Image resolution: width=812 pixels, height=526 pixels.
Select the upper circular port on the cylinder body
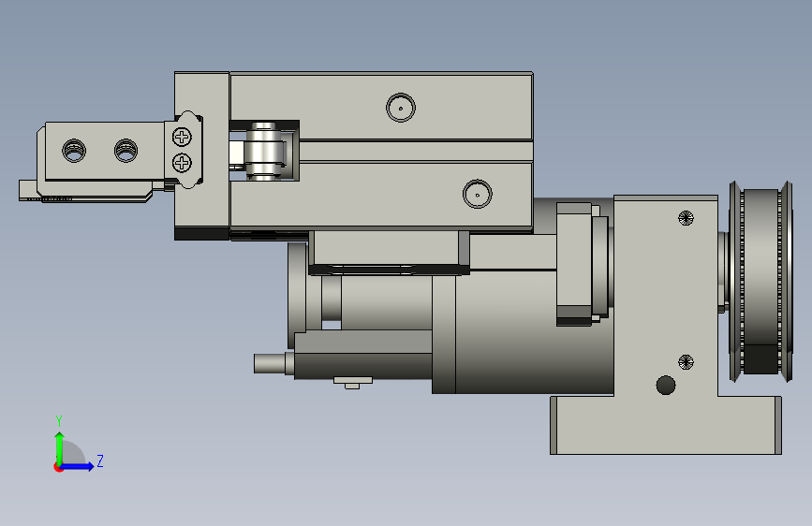[x=401, y=108]
